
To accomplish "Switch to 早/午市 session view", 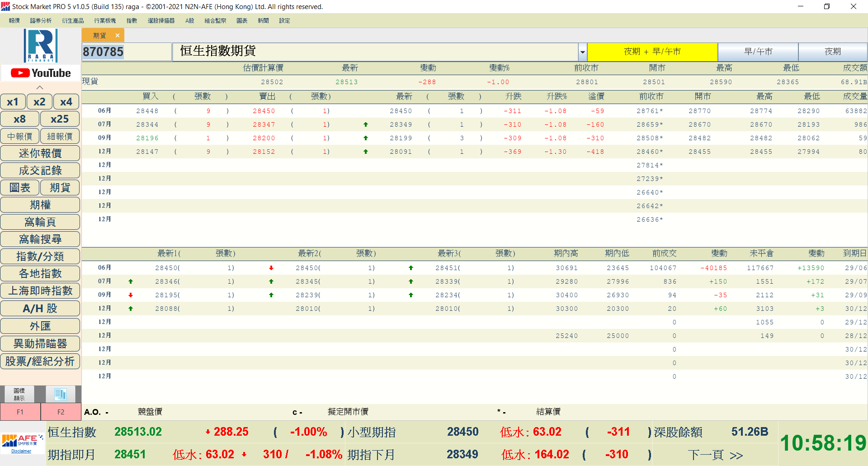I will click(758, 52).
